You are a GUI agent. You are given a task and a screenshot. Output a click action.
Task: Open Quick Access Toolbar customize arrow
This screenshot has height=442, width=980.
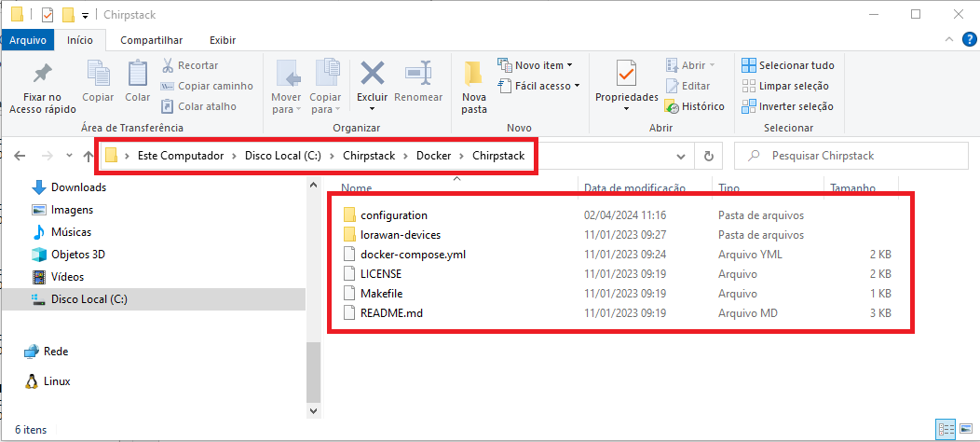click(85, 15)
